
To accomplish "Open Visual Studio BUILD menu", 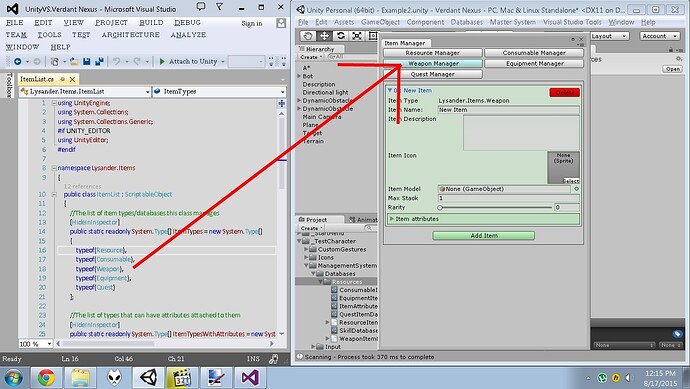I will (x=151, y=22).
